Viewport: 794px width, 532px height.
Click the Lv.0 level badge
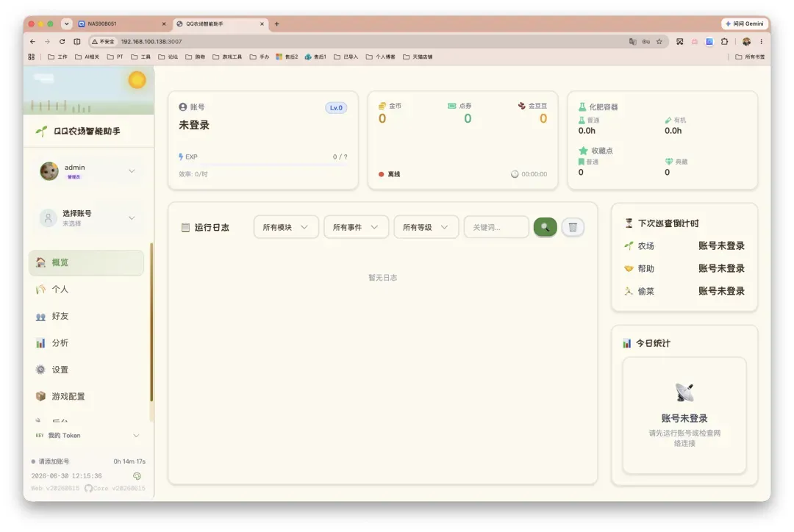pyautogui.click(x=336, y=107)
